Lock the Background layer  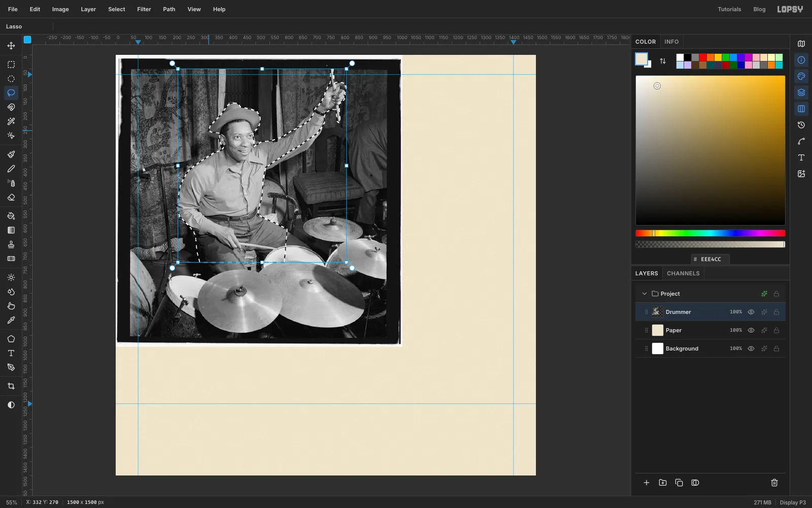[x=776, y=348]
